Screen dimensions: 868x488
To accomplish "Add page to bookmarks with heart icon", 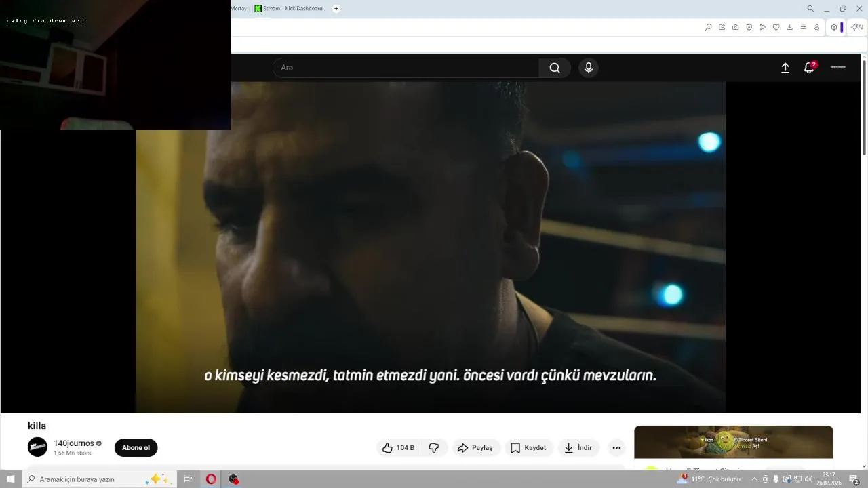I will click(776, 27).
